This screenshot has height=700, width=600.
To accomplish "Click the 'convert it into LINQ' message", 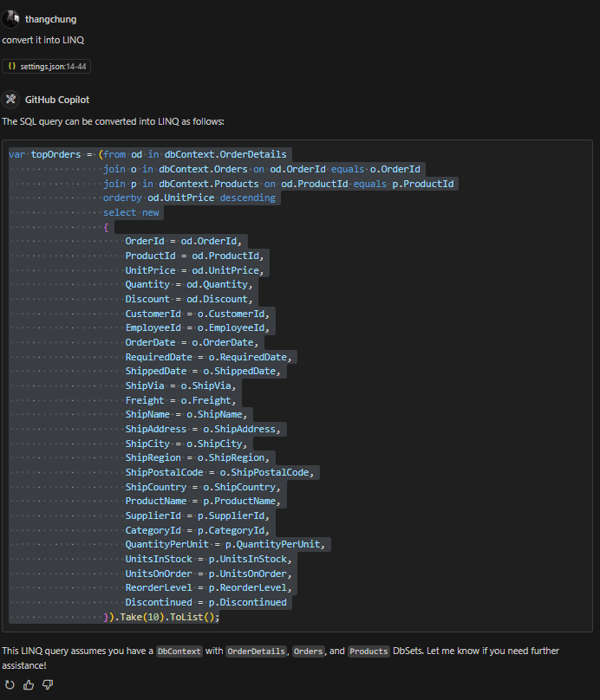I will (x=42, y=40).
